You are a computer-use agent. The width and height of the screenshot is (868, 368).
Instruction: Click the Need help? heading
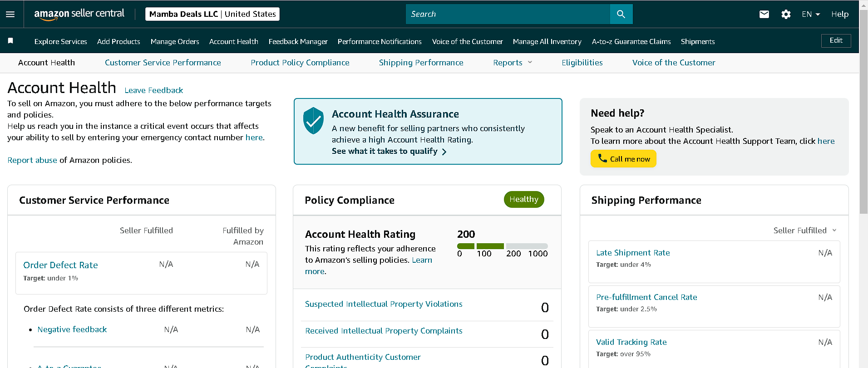tap(617, 113)
